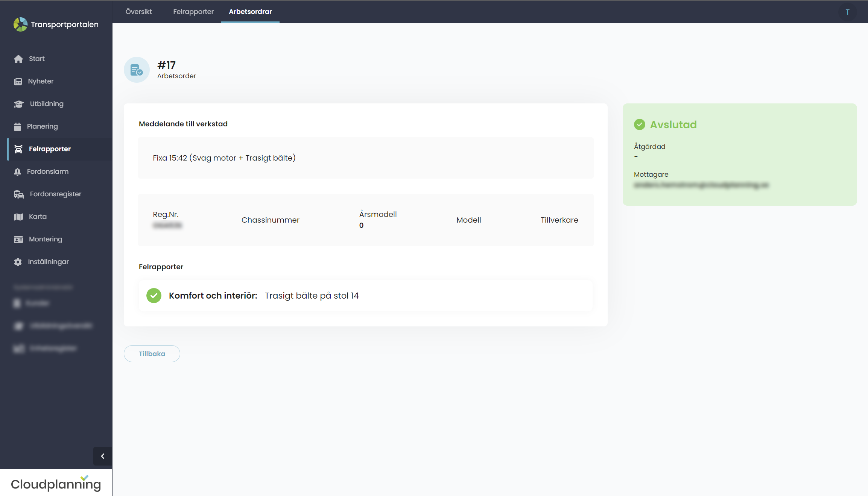Image resolution: width=868 pixels, height=496 pixels.
Task: Click the Fordonslarm bell icon
Action: 17,172
